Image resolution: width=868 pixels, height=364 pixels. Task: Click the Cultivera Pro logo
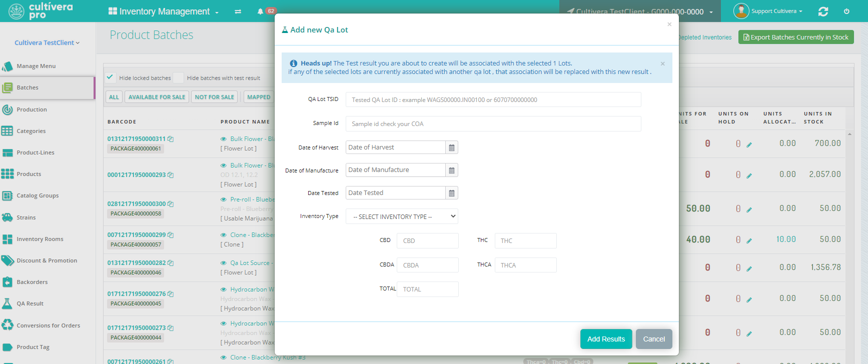(x=41, y=11)
